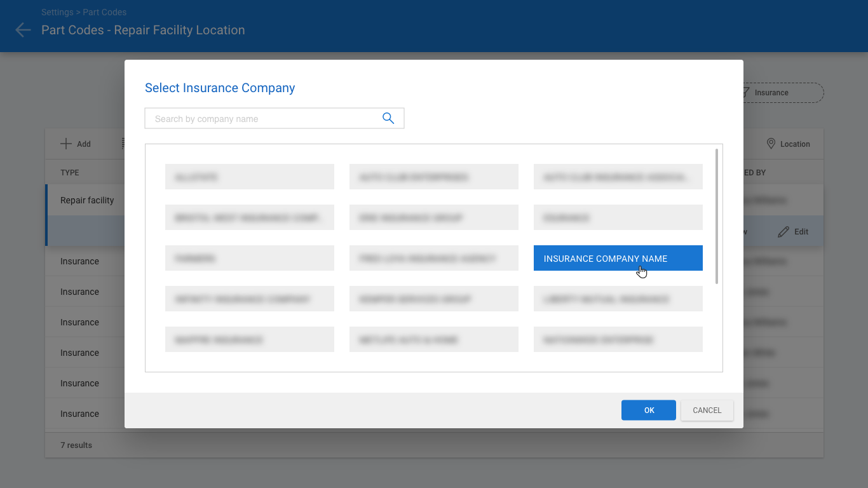Click the Location pin icon
This screenshot has width=868, height=488.
pyautogui.click(x=771, y=144)
